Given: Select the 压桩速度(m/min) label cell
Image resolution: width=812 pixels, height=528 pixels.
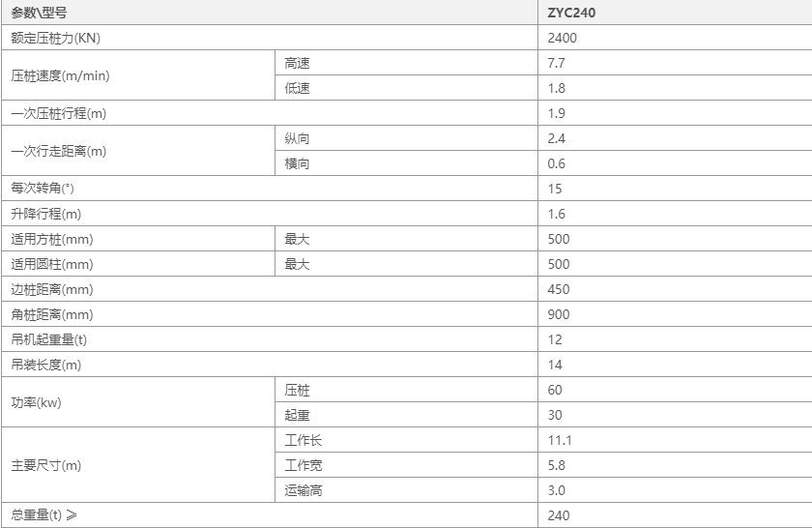Looking at the screenshot, I should [x=138, y=75].
